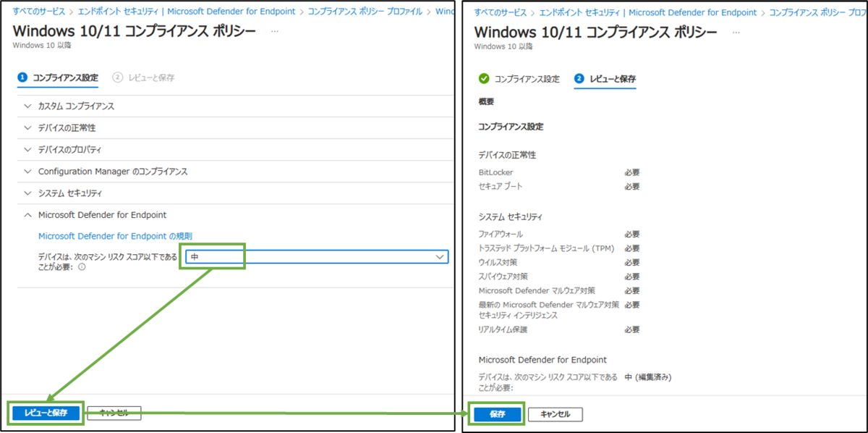
Task: Open Microsoft Defender for Endpoint の規則 link
Action: 115,235
